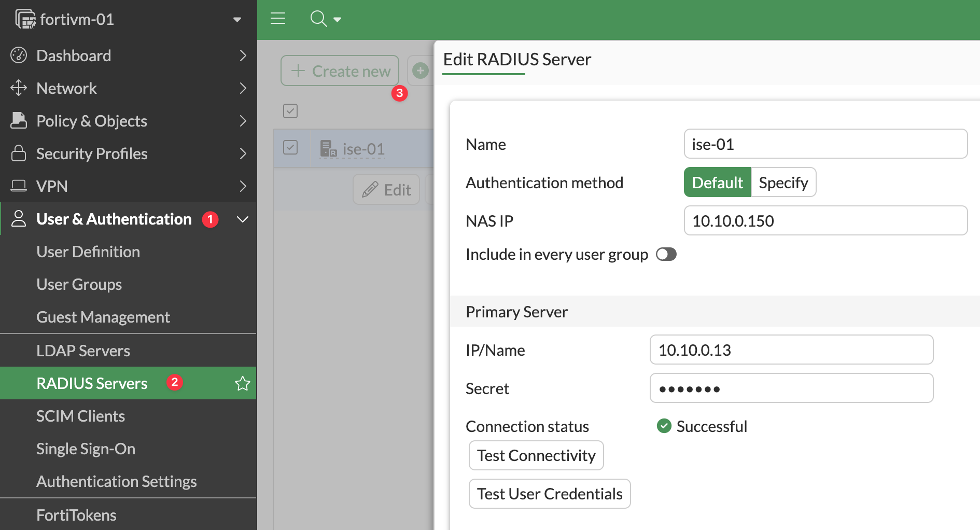The image size is (980, 530).
Task: Click the Security Profiles lock icon
Action: point(19,154)
